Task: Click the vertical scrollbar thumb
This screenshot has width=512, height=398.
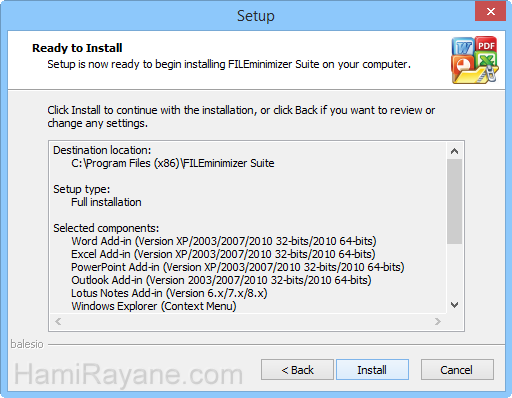Action: pyautogui.click(x=454, y=201)
